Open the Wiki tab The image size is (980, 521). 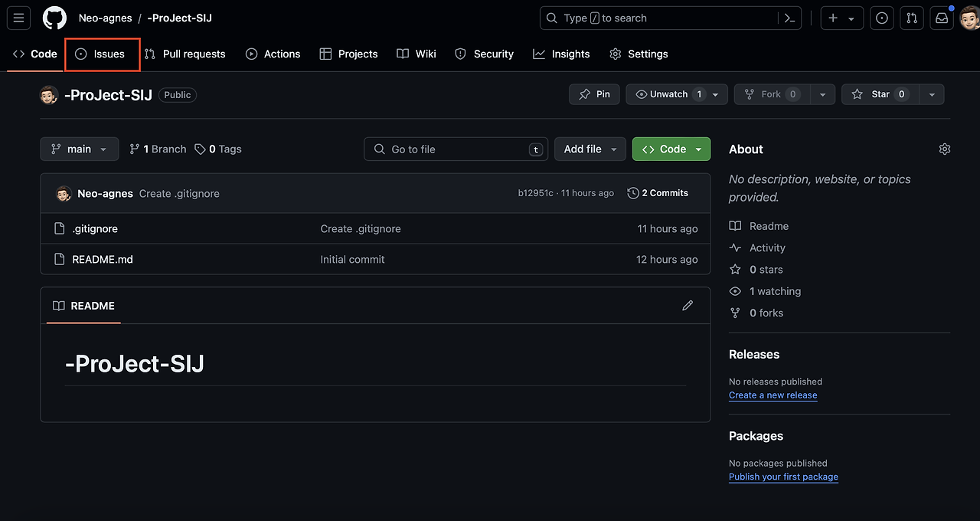(417, 54)
